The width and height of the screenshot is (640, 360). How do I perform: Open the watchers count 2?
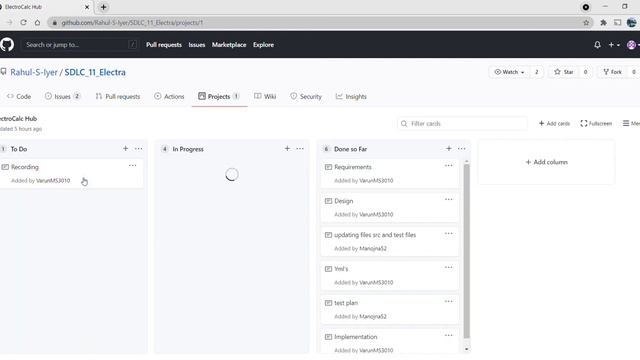[536, 72]
